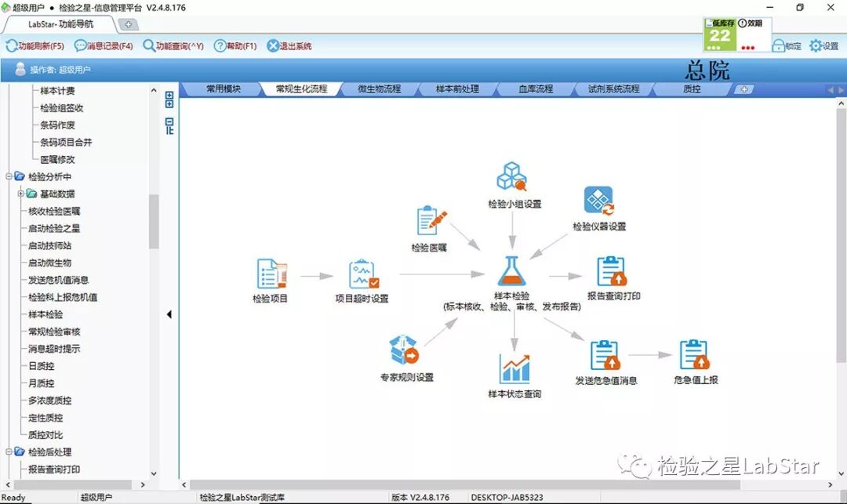The height and width of the screenshot is (504, 847).
Task: Open the 报告查询打印 icon in flowchart
Action: pos(612,271)
